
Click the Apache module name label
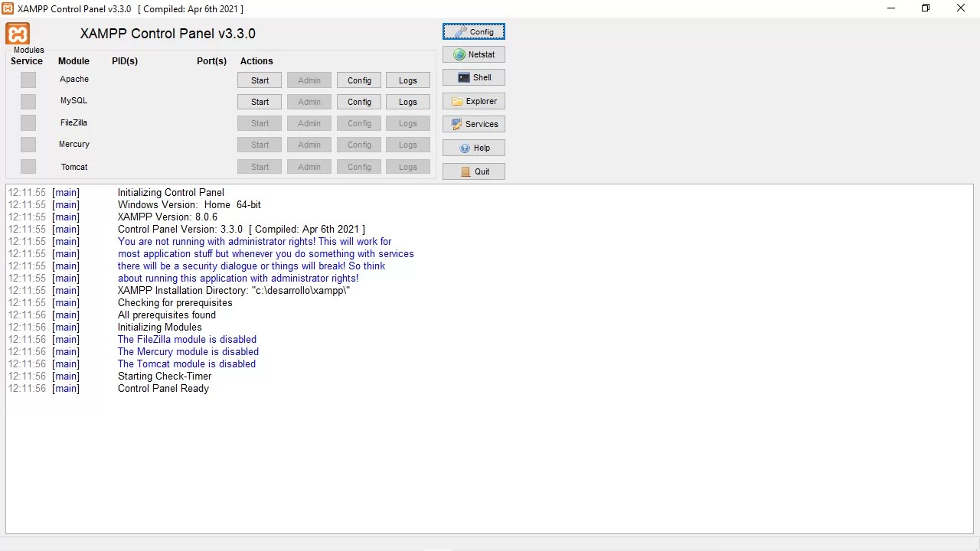[73, 79]
